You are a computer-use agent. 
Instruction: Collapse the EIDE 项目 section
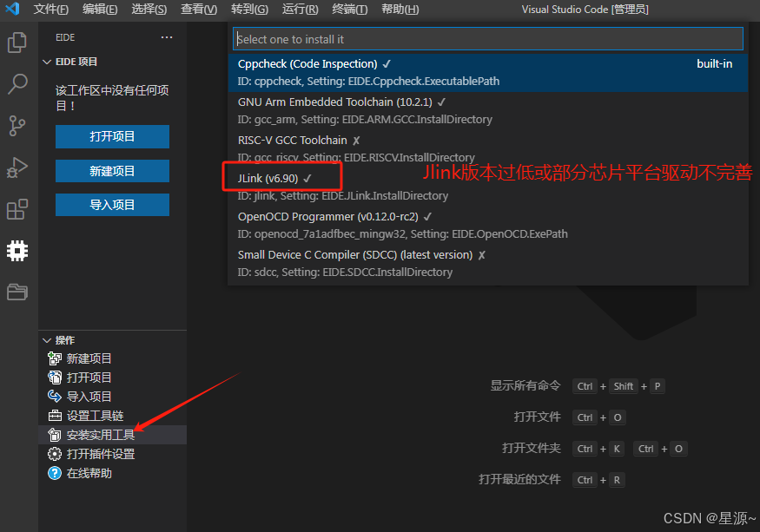pyautogui.click(x=47, y=62)
